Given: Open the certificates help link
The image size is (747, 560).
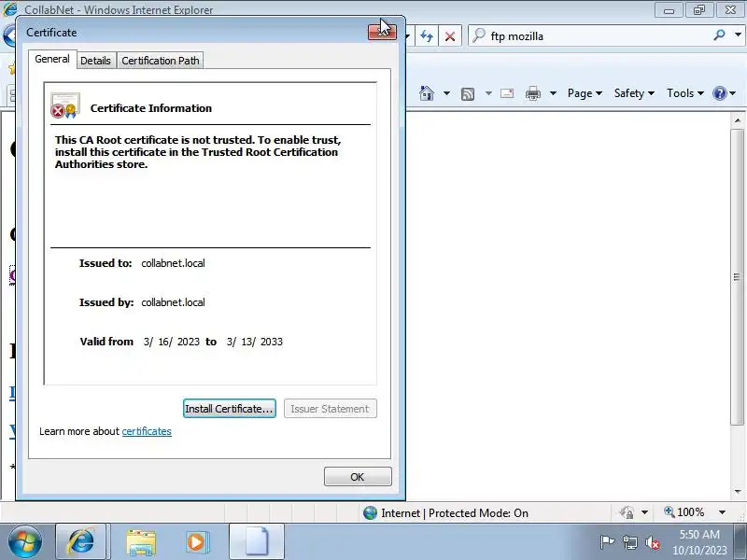Looking at the screenshot, I should pos(147,431).
